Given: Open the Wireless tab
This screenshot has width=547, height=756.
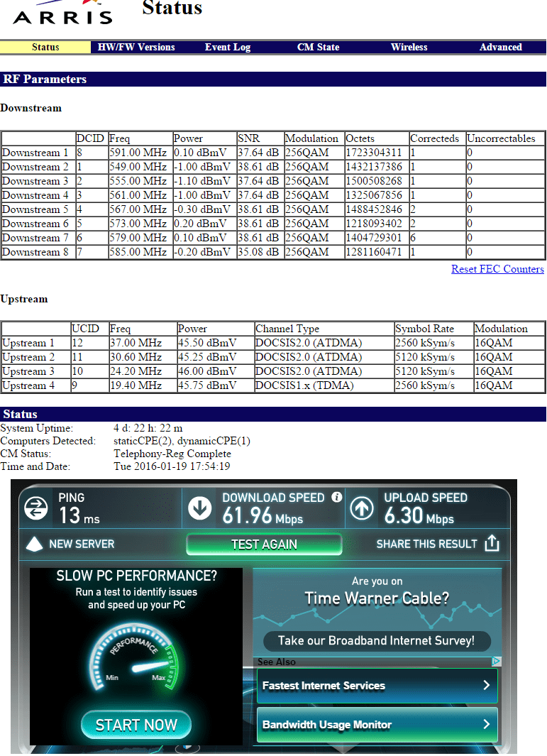Looking at the screenshot, I should click(409, 48).
